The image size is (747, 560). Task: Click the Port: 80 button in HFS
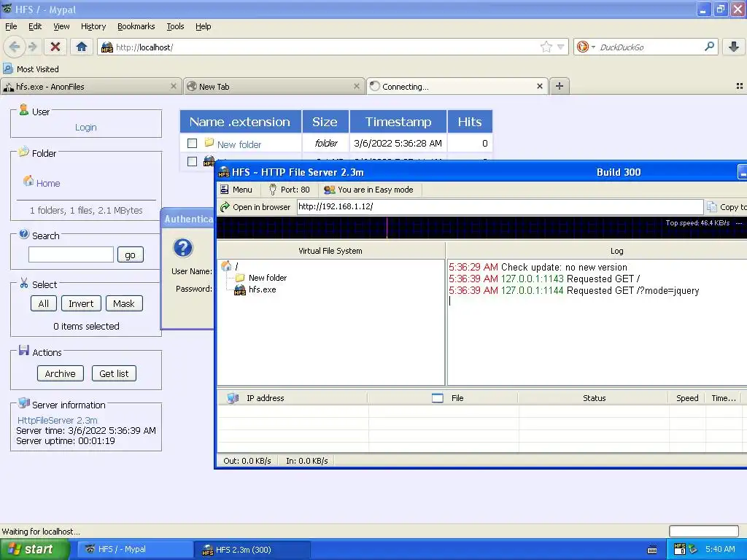[289, 190]
